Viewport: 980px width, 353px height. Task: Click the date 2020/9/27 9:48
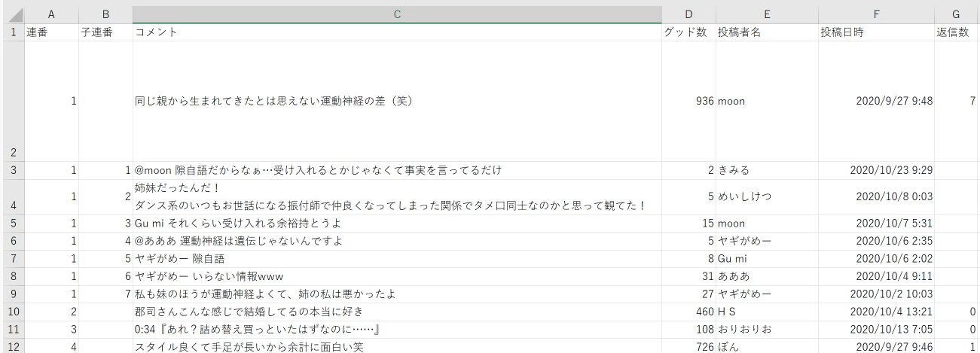pos(877,101)
